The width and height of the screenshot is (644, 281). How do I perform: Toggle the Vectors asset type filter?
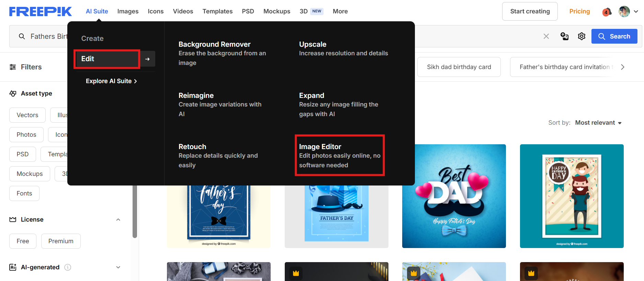pos(27,115)
